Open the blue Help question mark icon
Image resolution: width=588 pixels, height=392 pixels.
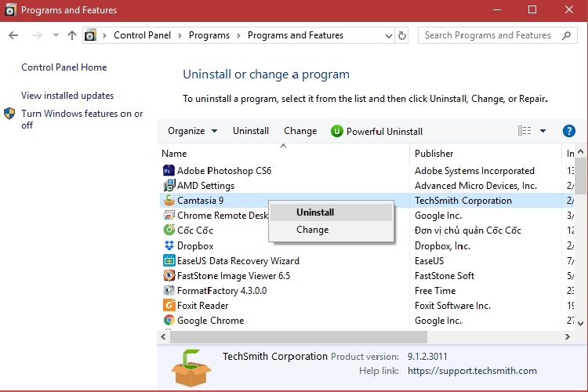pyautogui.click(x=569, y=131)
